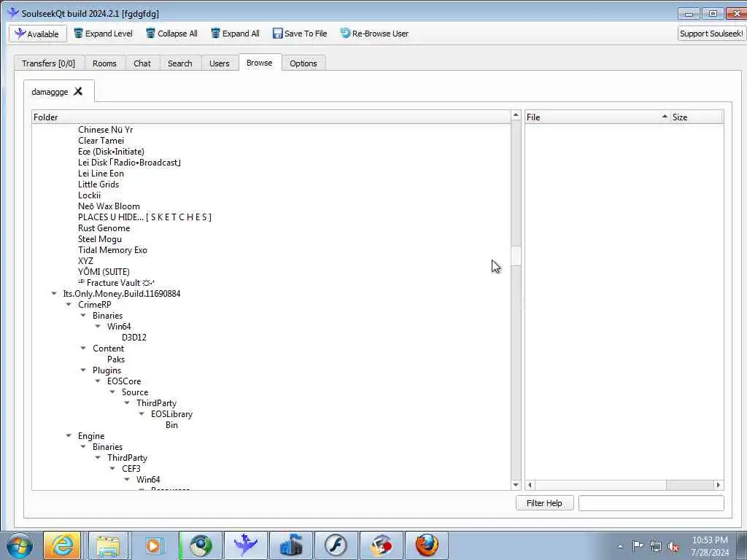Click the file list scroll left arrow

[x=530, y=485]
